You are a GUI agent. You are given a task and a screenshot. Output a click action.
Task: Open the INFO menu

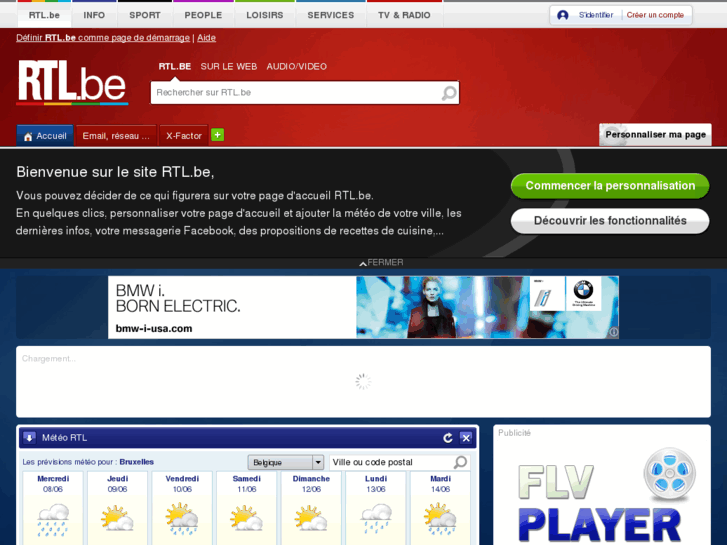(94, 15)
